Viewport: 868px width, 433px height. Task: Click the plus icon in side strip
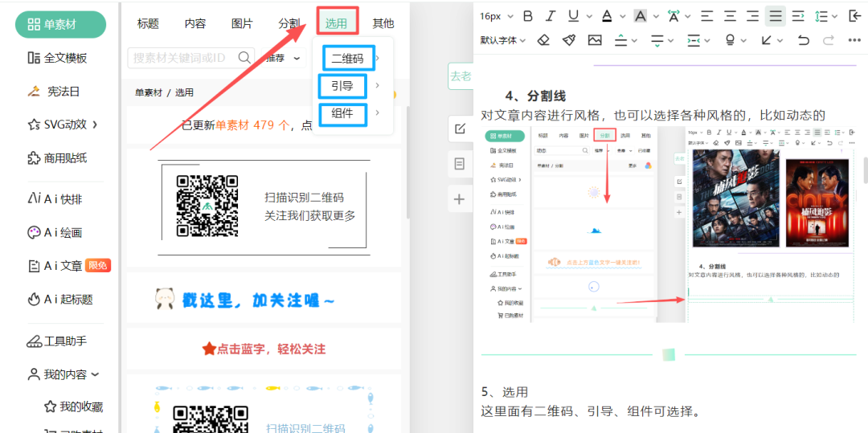coord(460,199)
